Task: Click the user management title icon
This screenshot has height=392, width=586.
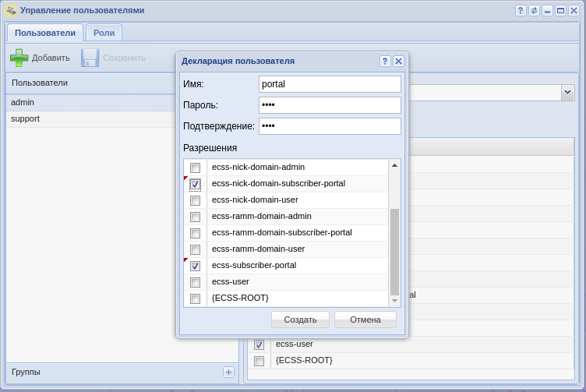Action: [11, 10]
